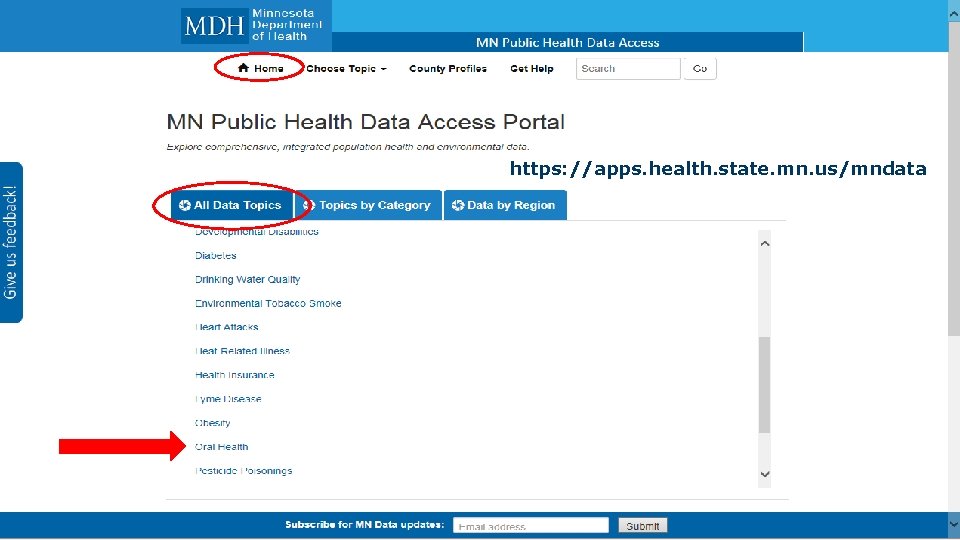Click inside the Search input field
Image resolution: width=960 pixels, height=540 pixels.
[628, 69]
